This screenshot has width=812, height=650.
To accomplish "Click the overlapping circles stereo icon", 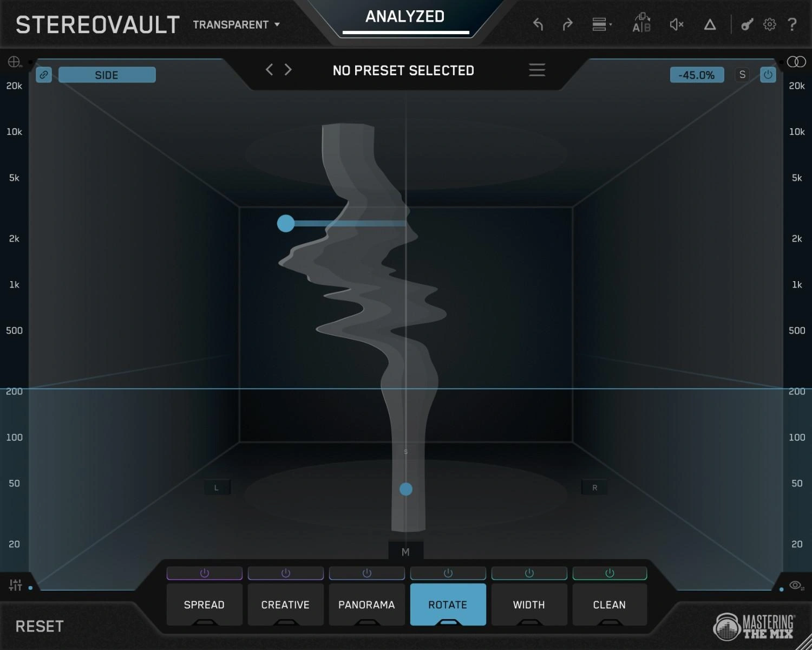I will tap(796, 62).
